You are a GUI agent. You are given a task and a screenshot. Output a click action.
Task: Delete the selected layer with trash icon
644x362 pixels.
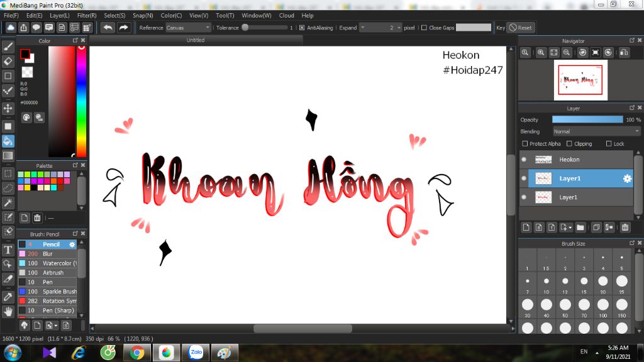click(625, 228)
